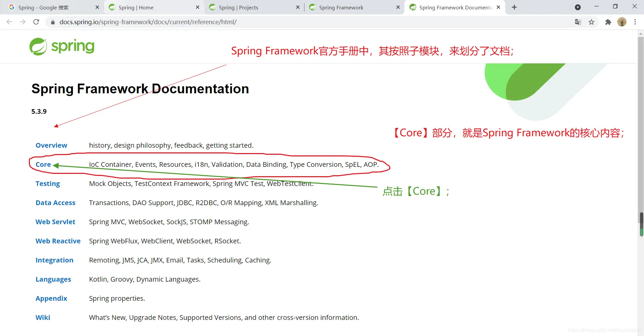Open the Extensions puzzle menu
This screenshot has width=644, height=336.
click(x=608, y=22)
